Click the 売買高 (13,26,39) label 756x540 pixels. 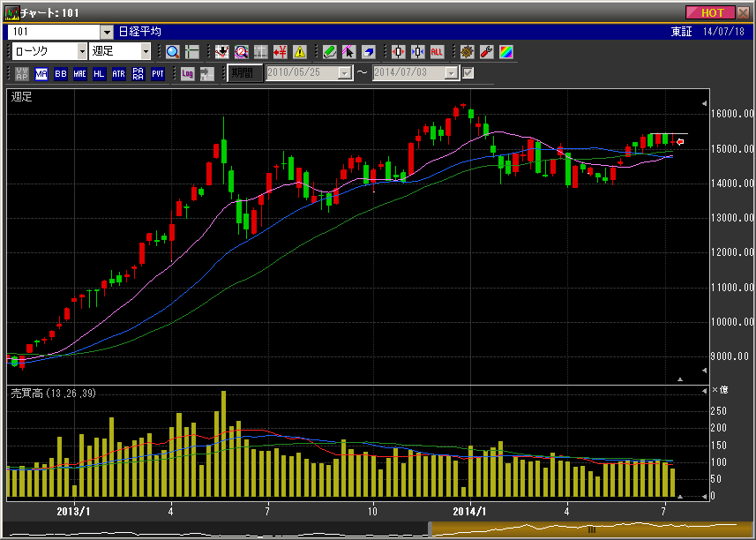point(54,394)
